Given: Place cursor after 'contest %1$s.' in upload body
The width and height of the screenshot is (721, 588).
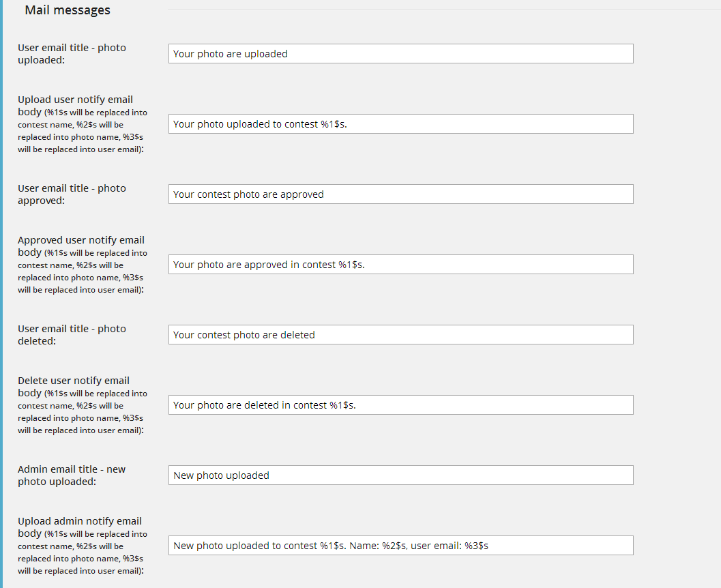Looking at the screenshot, I should click(348, 124).
